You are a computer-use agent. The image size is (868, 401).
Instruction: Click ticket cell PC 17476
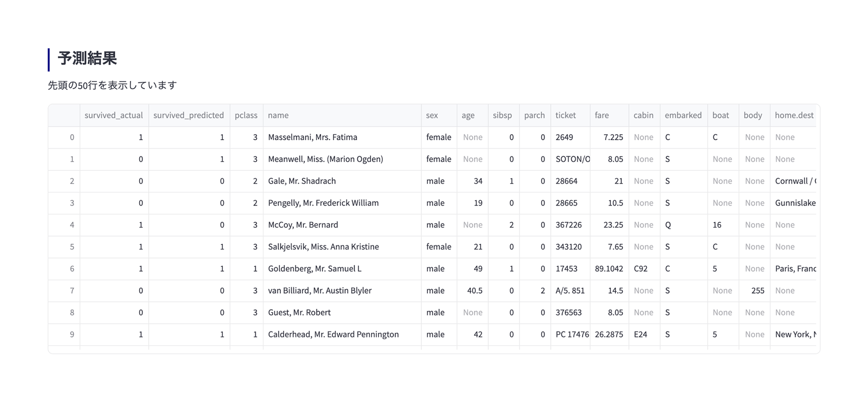pyautogui.click(x=570, y=335)
